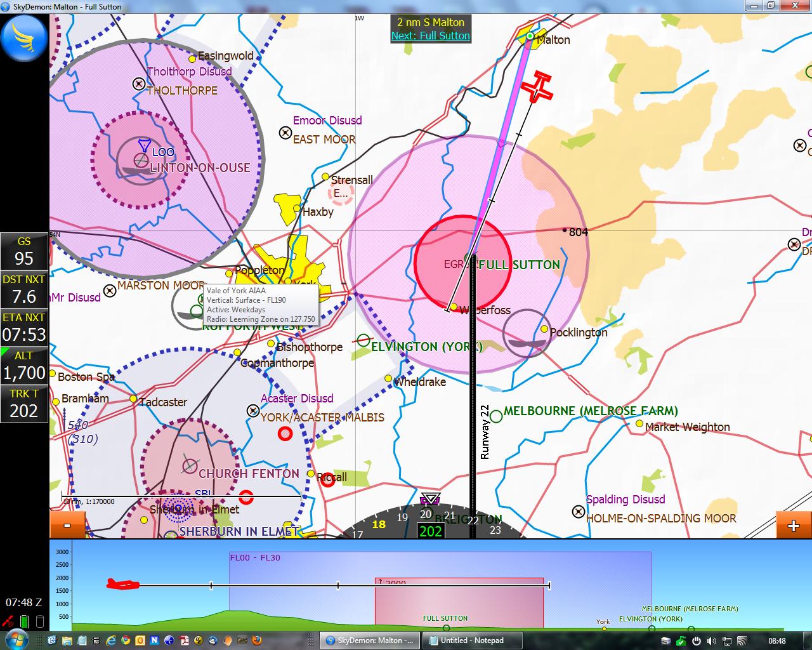
Task: Click the green battery status icon
Action: click(24, 621)
